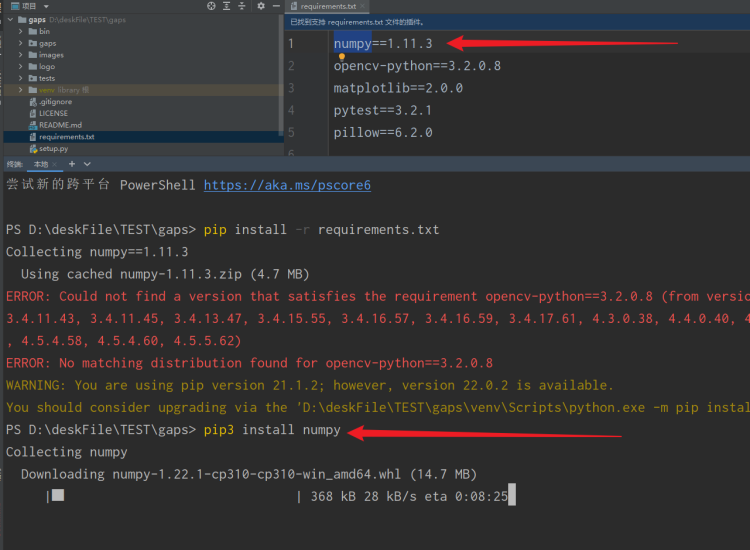Click the pytest==3.2.1 line in editor
750x550 pixels.
coord(383,110)
